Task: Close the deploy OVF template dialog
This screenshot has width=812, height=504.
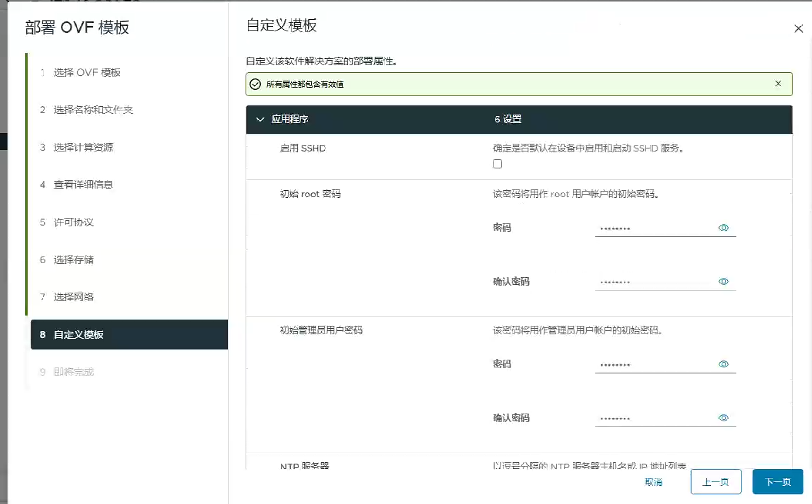Action: coord(798,29)
